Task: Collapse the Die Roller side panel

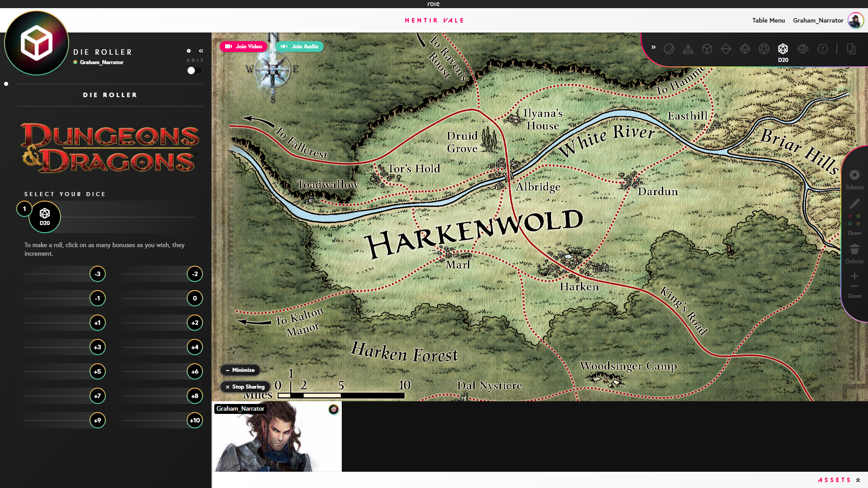Action: 201,51
